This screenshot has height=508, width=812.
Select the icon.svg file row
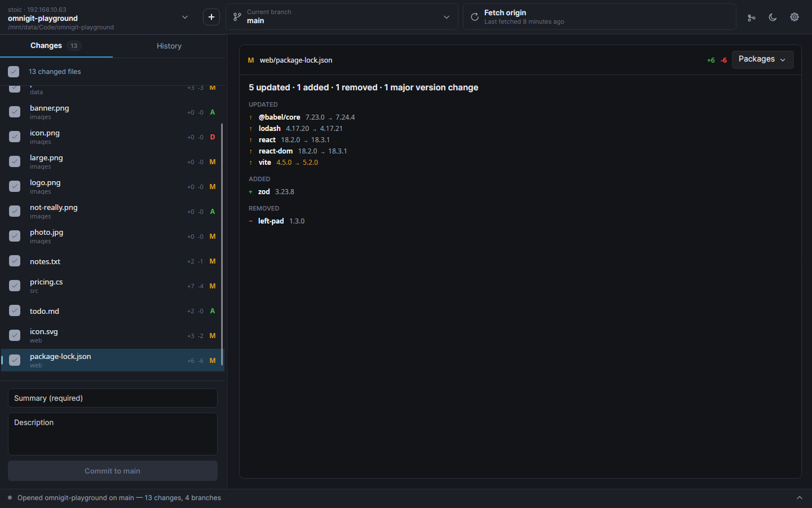[x=113, y=335]
